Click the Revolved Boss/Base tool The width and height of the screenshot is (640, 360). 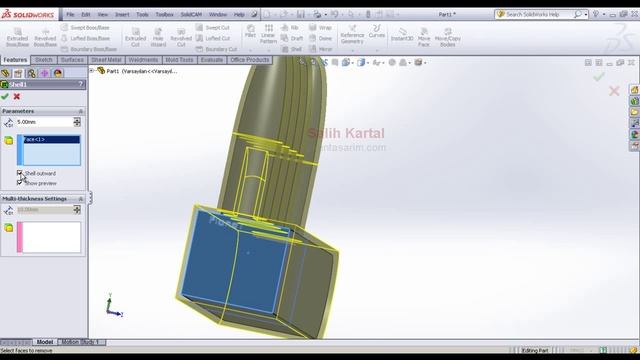[x=45, y=37]
